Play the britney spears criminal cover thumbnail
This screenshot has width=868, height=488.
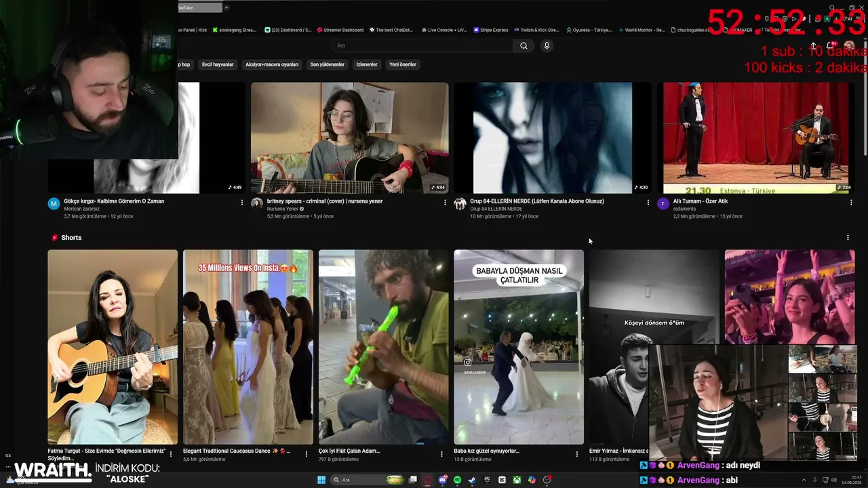coord(349,138)
